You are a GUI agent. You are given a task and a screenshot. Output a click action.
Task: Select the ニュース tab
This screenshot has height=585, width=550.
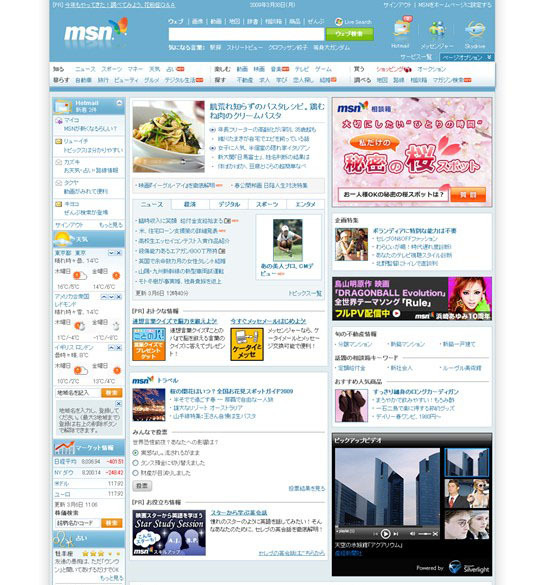click(x=152, y=204)
